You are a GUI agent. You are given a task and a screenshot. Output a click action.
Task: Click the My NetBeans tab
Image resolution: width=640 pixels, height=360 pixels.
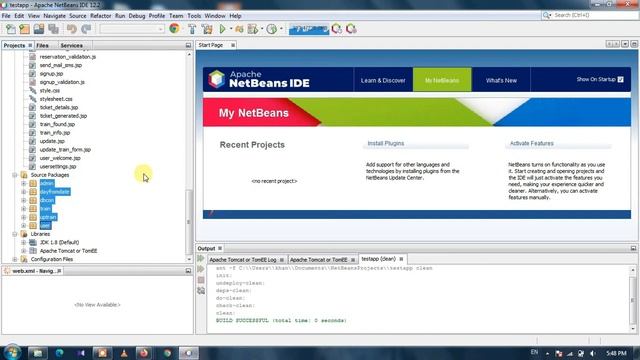pos(442,80)
